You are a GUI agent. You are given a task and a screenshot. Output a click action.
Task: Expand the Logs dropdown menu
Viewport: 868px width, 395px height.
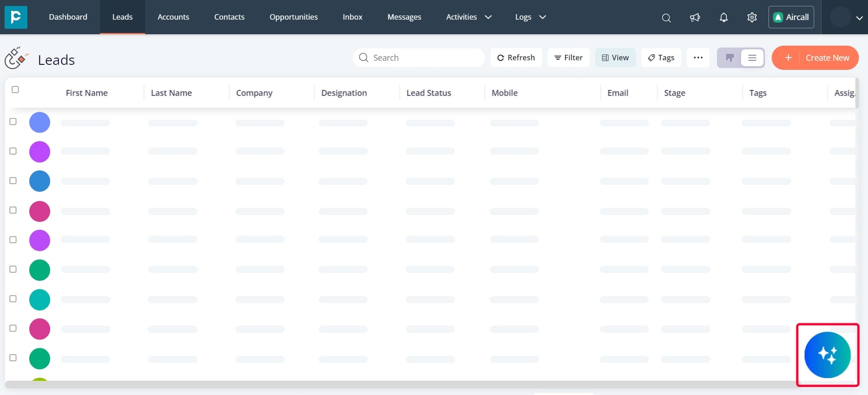[x=530, y=17]
